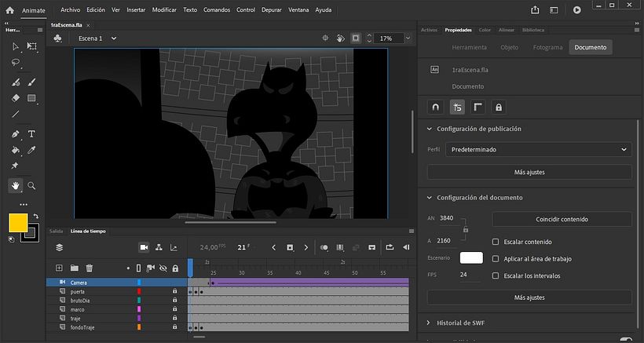
Task: Open the white Escenario color swatch
Action: coord(471,258)
